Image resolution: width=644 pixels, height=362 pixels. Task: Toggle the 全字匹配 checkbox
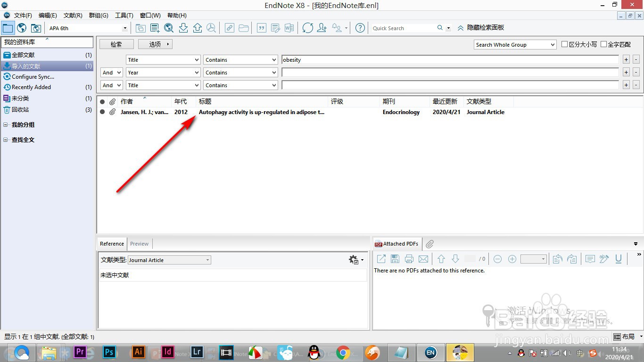pyautogui.click(x=603, y=44)
